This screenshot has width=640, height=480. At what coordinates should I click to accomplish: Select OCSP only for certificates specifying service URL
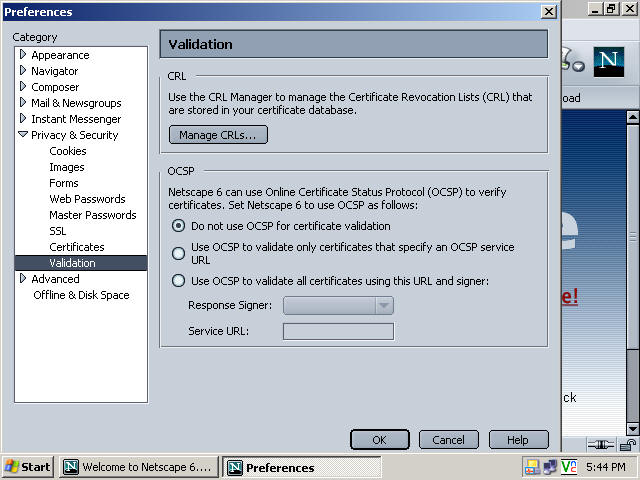178,253
